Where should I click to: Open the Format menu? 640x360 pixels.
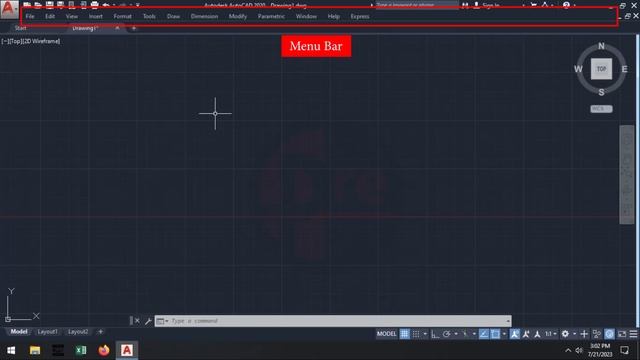[x=122, y=16]
